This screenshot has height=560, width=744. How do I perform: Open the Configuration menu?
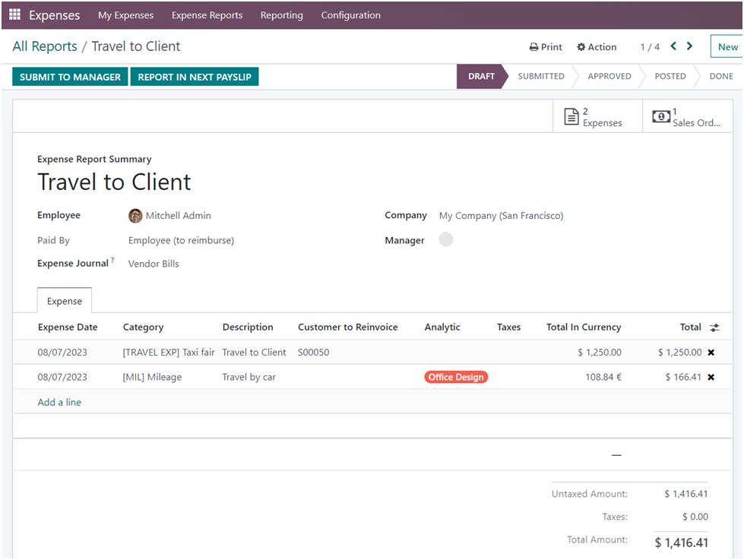point(350,15)
